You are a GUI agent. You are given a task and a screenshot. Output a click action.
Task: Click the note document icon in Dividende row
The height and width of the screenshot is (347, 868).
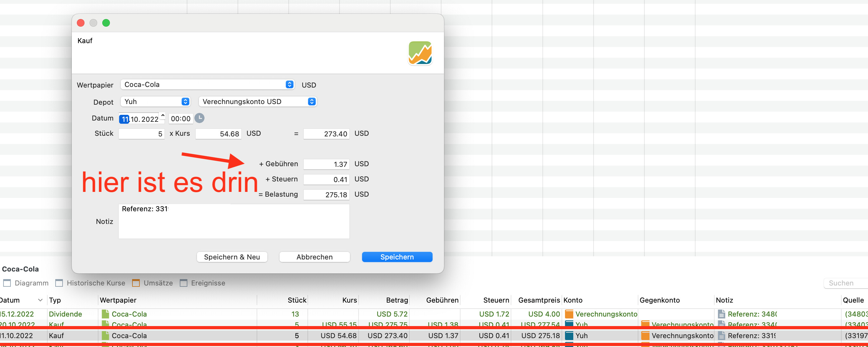(721, 314)
